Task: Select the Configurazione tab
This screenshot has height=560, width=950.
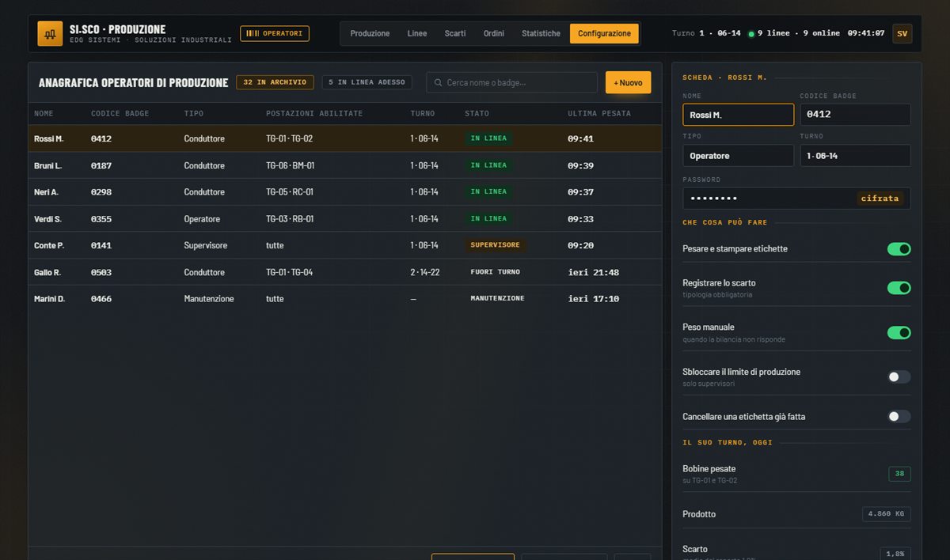Action: [604, 33]
